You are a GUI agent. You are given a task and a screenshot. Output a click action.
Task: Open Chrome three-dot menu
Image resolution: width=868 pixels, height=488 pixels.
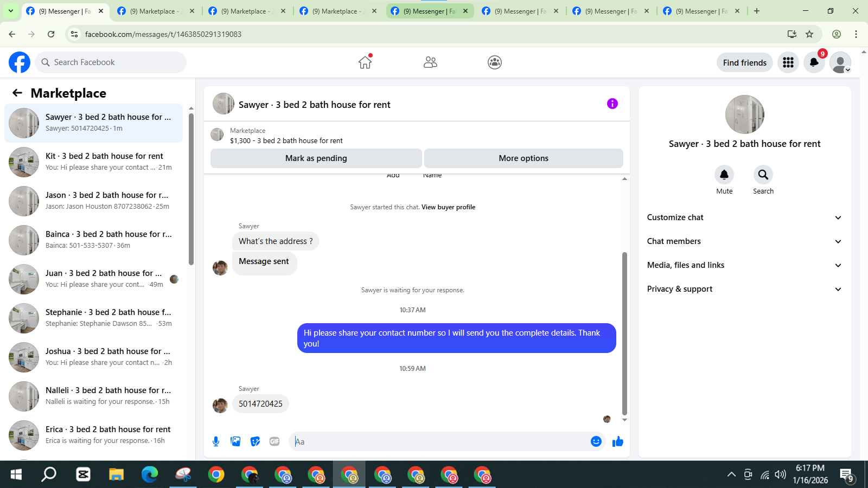tap(856, 34)
